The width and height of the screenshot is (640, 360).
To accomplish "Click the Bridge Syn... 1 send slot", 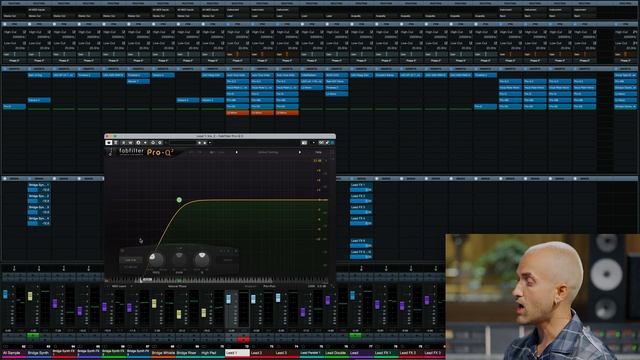I will pyautogui.click(x=39, y=187).
